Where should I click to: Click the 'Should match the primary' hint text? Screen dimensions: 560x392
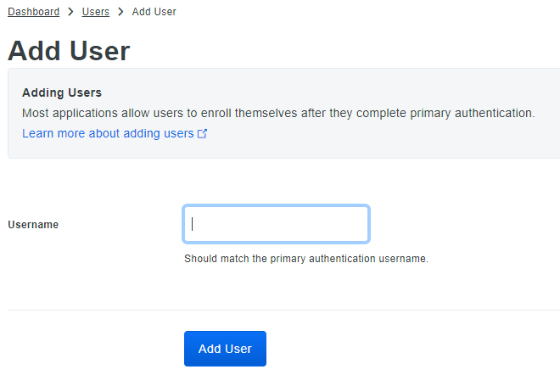tap(305, 258)
